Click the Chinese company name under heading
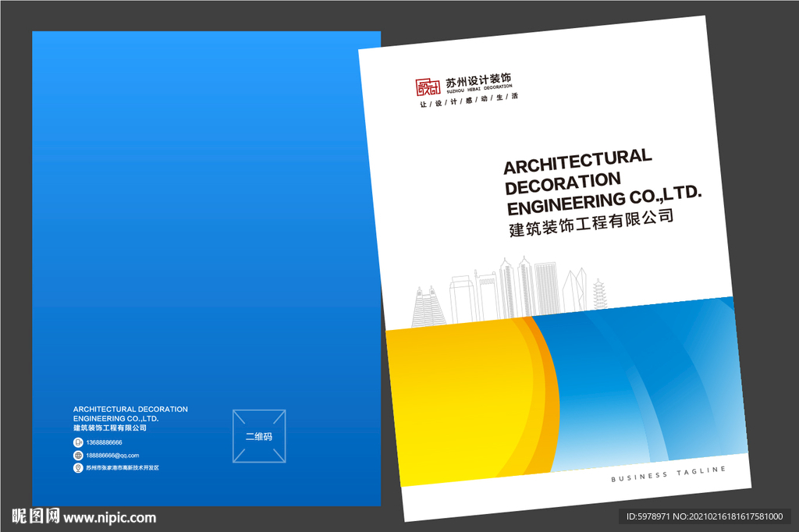 (x=591, y=222)
